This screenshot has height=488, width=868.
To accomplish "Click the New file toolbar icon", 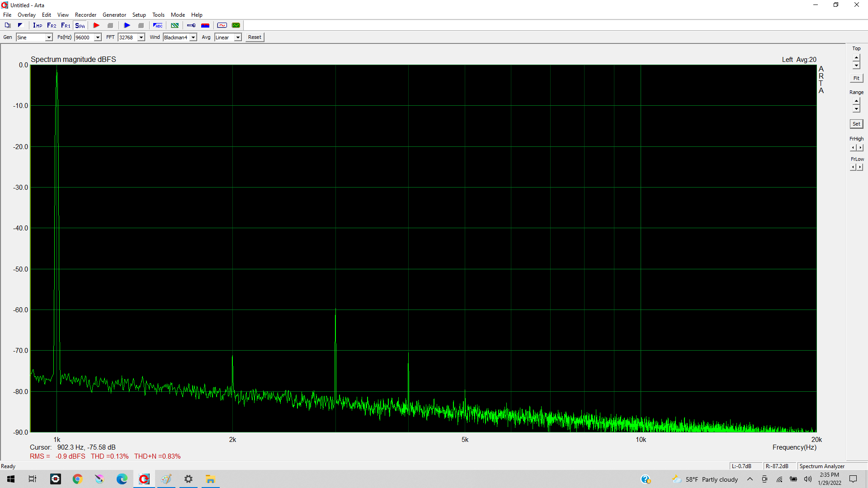I will (x=7, y=25).
